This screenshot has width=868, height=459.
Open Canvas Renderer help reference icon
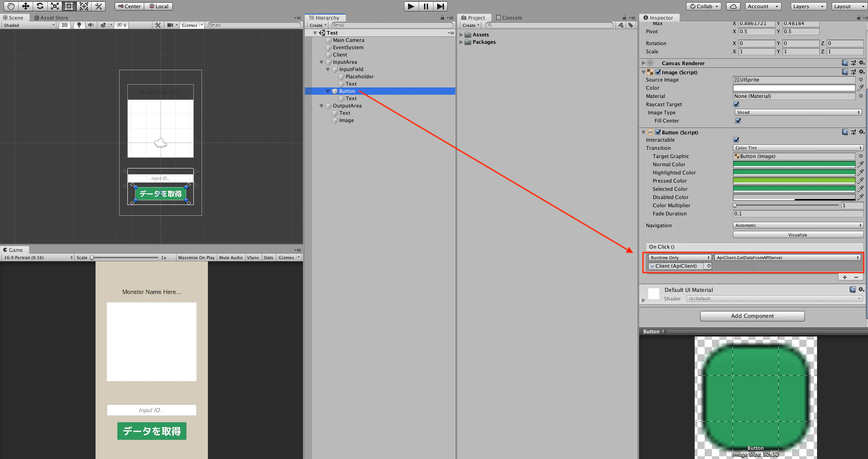click(x=845, y=63)
